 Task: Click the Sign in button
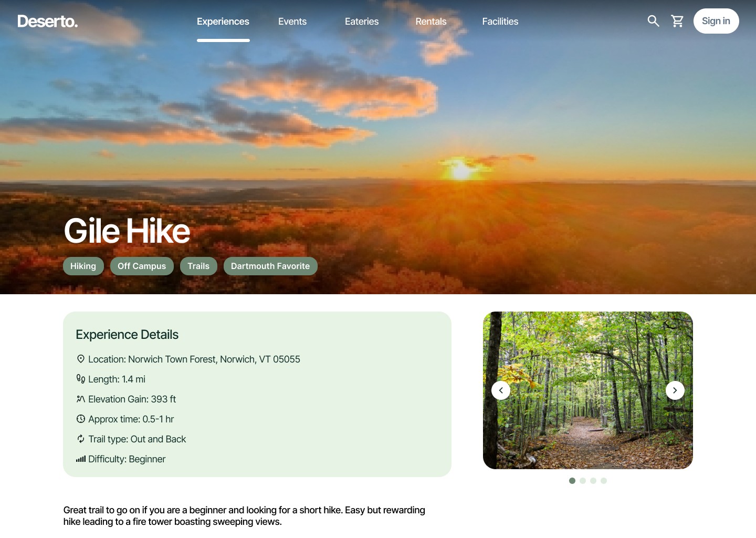(x=716, y=21)
